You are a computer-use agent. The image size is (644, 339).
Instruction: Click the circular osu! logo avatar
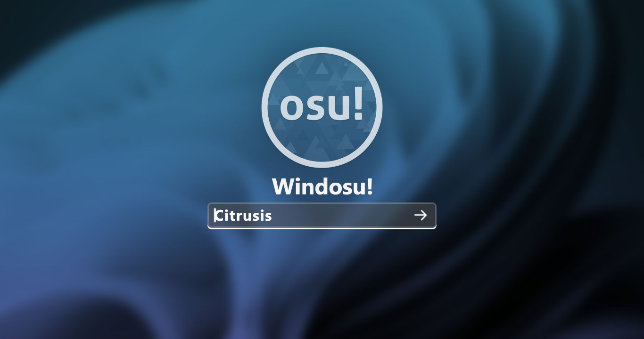(322, 107)
